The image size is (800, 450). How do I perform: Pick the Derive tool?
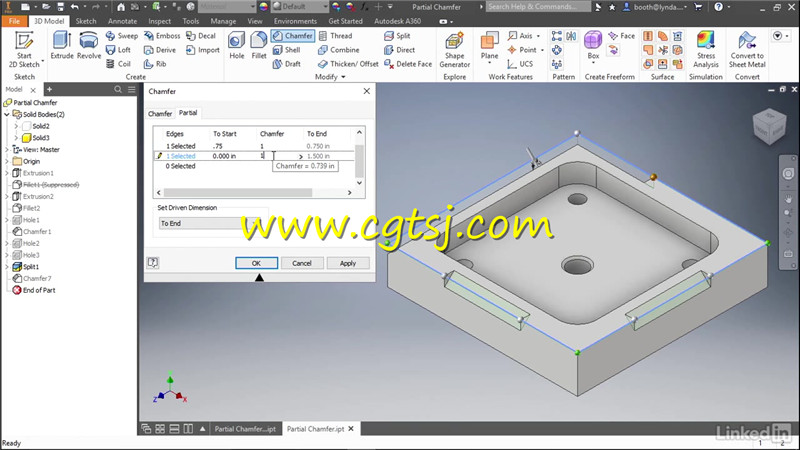click(160, 50)
